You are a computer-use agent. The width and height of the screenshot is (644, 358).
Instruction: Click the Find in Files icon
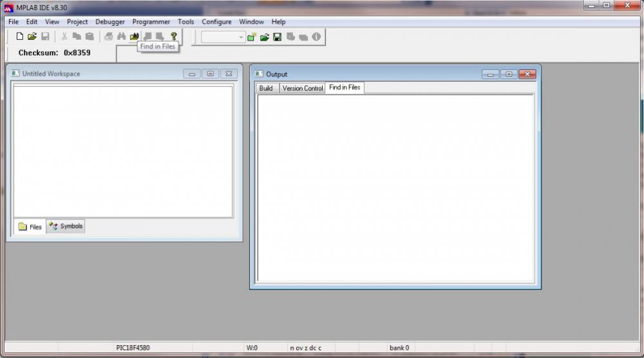(135, 37)
